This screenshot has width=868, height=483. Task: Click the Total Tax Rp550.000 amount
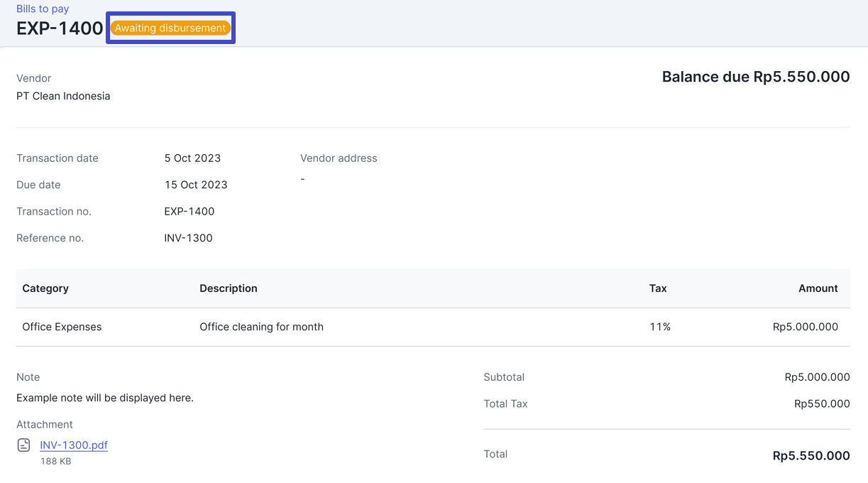[x=822, y=403]
